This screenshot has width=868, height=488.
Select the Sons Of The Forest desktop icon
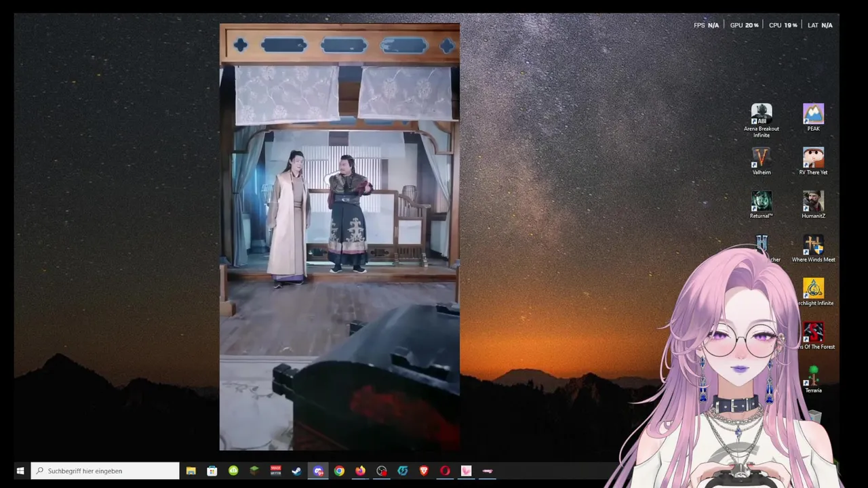[813, 336]
